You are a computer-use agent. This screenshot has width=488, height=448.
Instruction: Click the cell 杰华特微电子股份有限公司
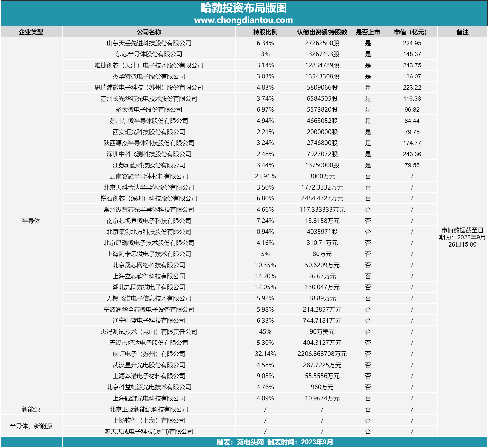[149, 76]
